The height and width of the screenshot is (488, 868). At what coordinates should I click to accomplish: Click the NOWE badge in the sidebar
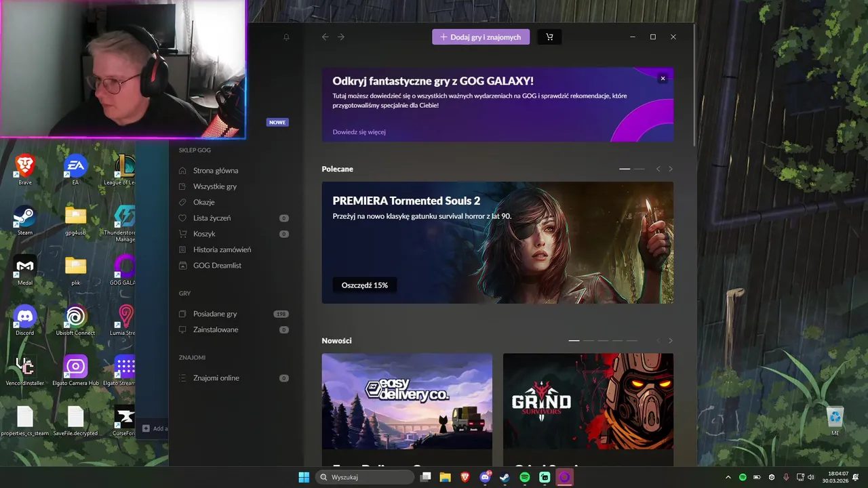tap(277, 123)
